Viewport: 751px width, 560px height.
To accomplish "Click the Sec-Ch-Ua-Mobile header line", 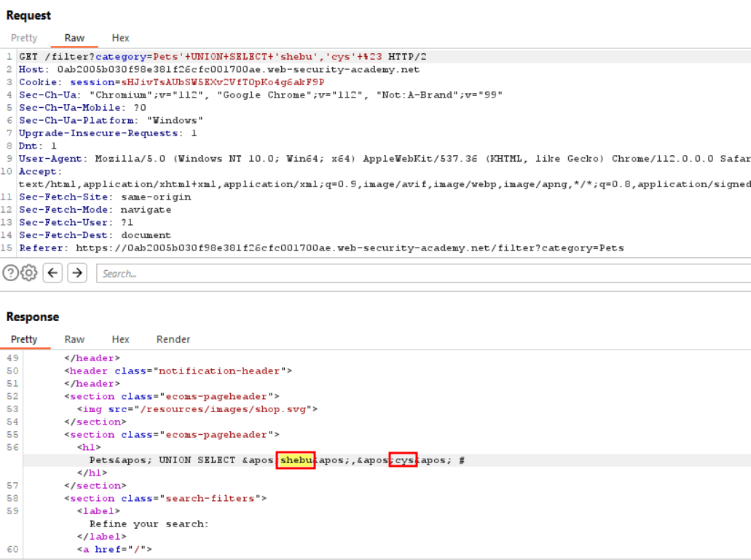I will click(x=82, y=108).
